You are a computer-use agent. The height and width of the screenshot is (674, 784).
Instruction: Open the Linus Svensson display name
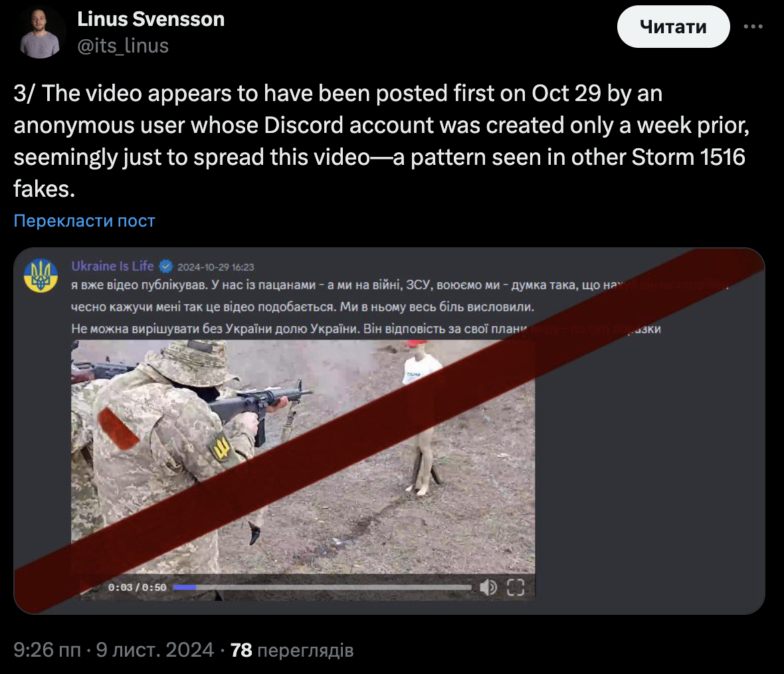pyautogui.click(x=151, y=19)
